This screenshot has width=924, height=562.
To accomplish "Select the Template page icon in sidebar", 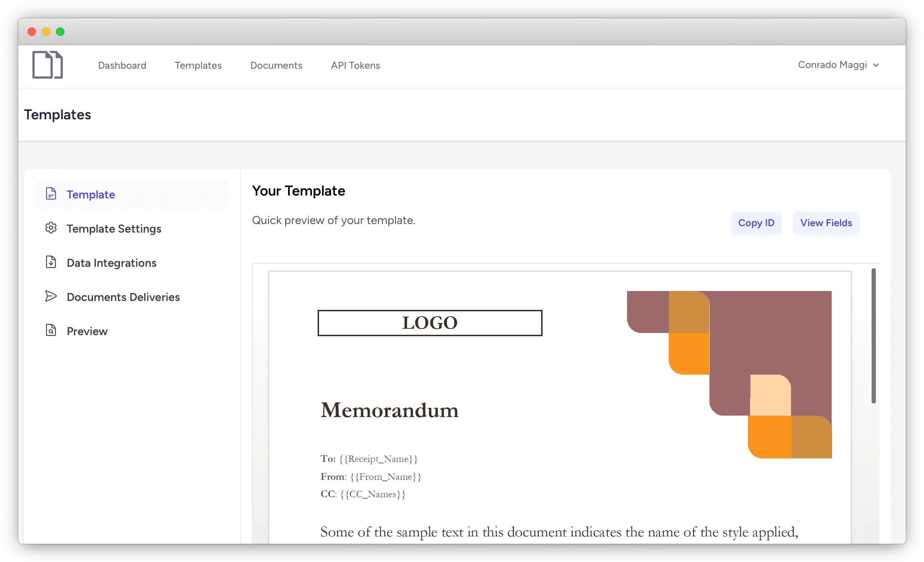I will click(x=51, y=194).
